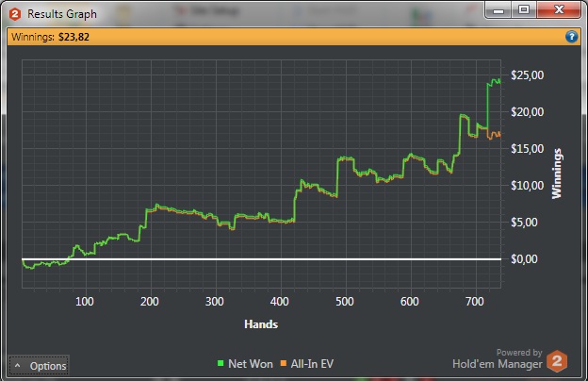Click the Hold'em Manager 2 title bar logo
This screenshot has width=588, height=381.
coord(15,14)
